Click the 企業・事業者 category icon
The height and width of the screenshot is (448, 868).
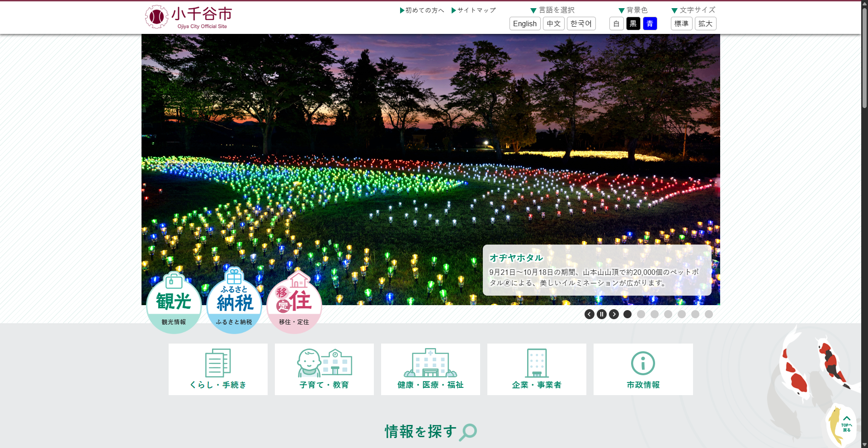tap(537, 369)
